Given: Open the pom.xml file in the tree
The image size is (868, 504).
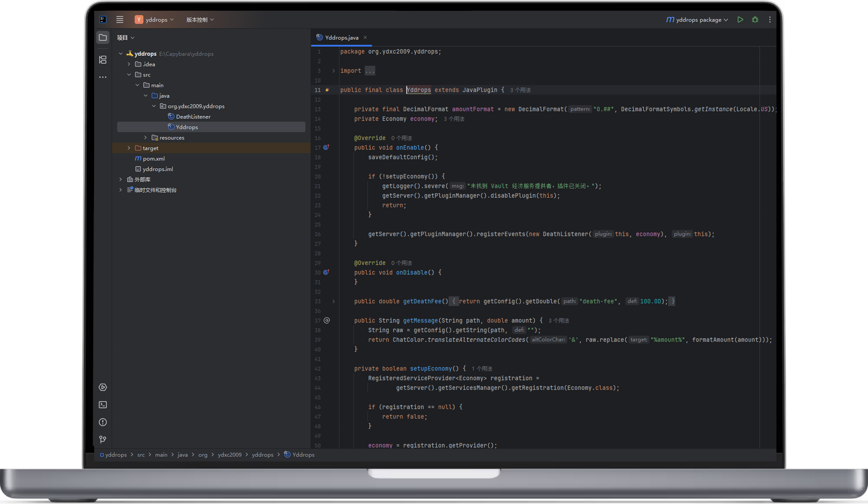Looking at the screenshot, I should point(154,158).
